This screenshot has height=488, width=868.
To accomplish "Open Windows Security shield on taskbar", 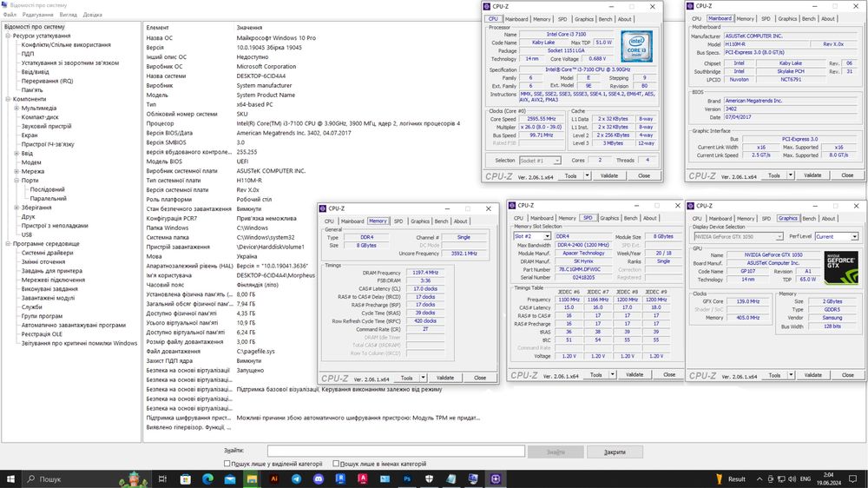I will coord(429,478).
